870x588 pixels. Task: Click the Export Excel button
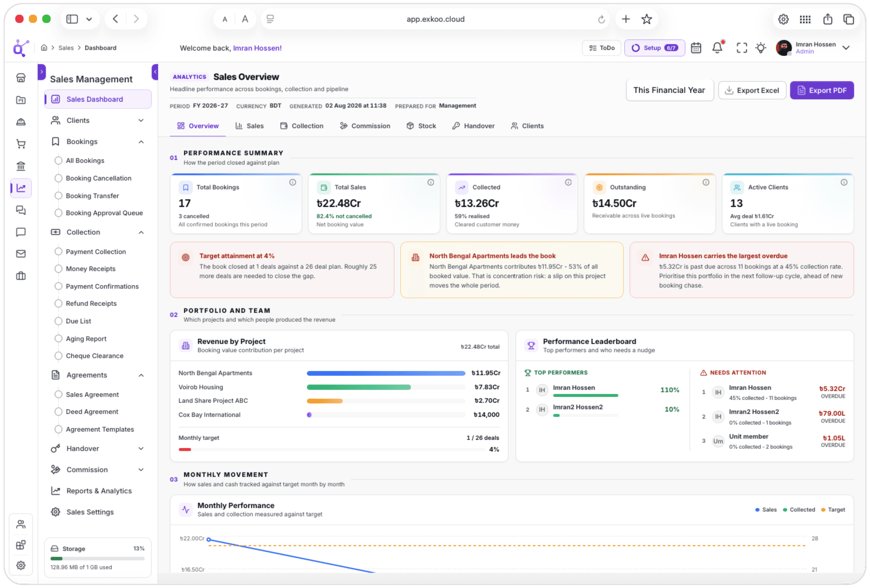pos(752,91)
